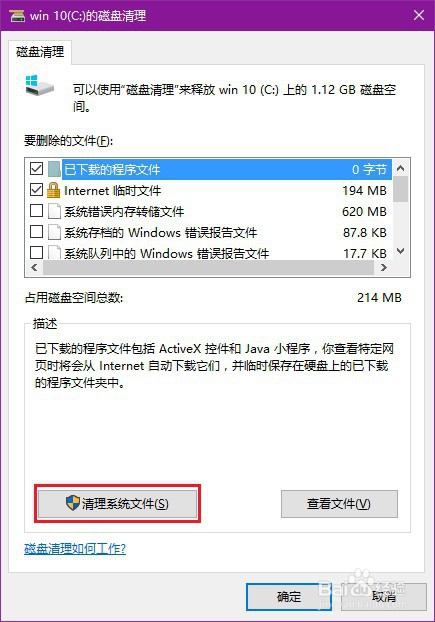Click the vertical scrollbar thumb in file list
Image resolution: width=435 pixels, height=622 pixels.
[x=401, y=189]
